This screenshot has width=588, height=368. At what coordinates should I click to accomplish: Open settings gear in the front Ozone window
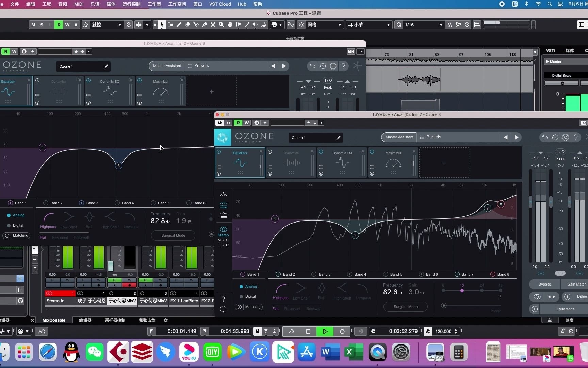click(x=566, y=137)
